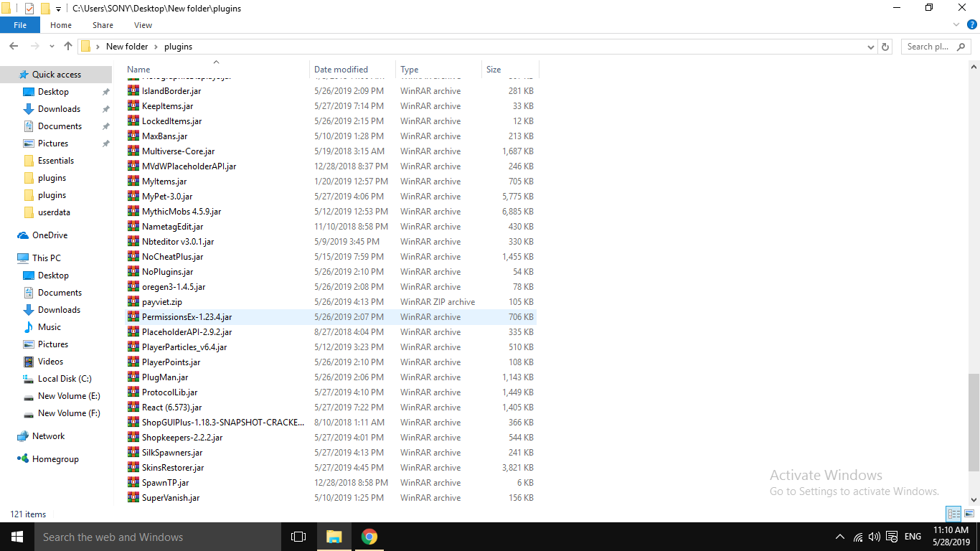This screenshot has width=980, height=551.
Task: Open the Recent locations dropdown arrow
Action: pyautogui.click(x=52, y=47)
